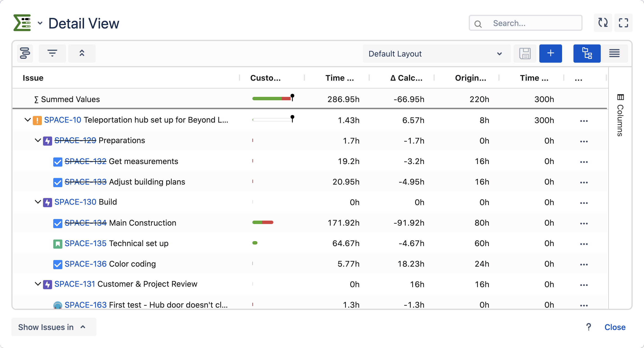Open the filter icon in the toolbar
The image size is (644, 348).
[52, 53]
